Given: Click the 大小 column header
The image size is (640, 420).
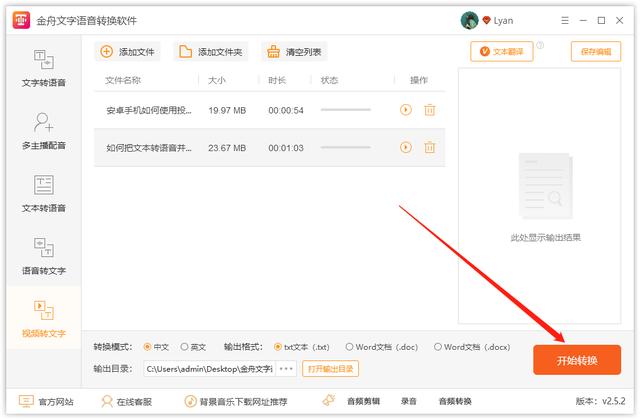Looking at the screenshot, I should pyautogui.click(x=216, y=80).
